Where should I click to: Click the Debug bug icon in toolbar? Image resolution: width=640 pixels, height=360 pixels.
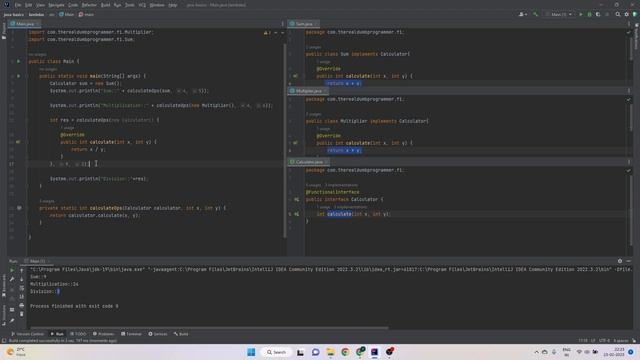click(x=589, y=14)
